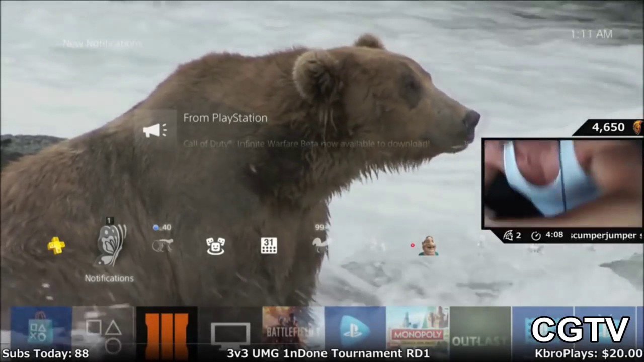Open the squirrel Messages icon showing 99
Image resolution: width=644 pixels, height=362 pixels.
point(320,245)
